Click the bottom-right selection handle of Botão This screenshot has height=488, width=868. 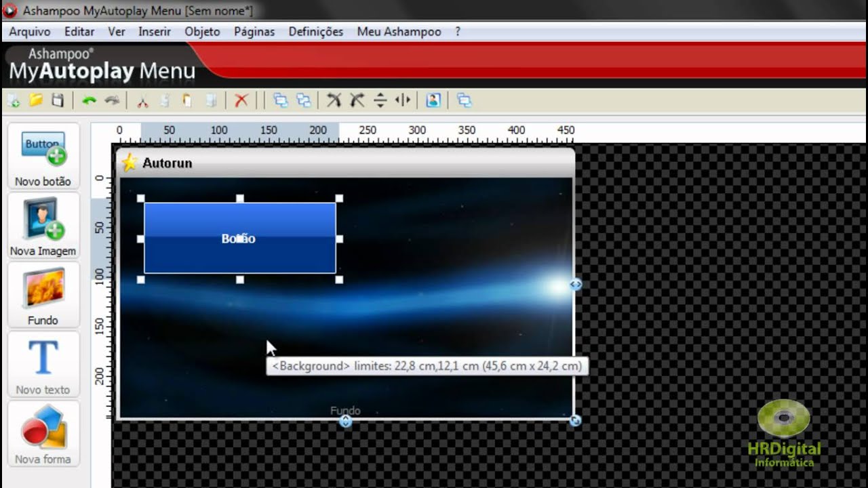[x=339, y=279]
